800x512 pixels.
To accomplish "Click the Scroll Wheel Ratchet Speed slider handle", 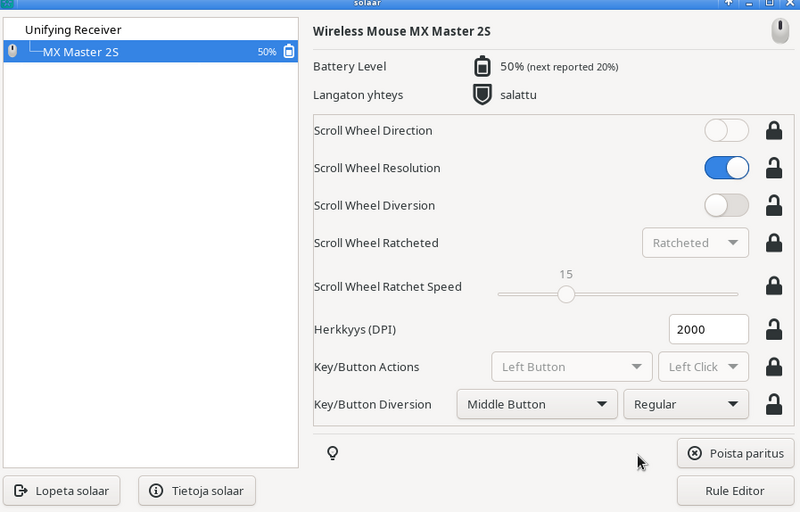I will 566,294.
